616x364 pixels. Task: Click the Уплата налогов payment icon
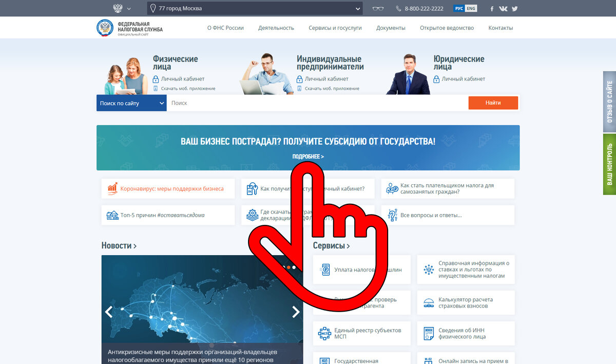[x=325, y=270]
